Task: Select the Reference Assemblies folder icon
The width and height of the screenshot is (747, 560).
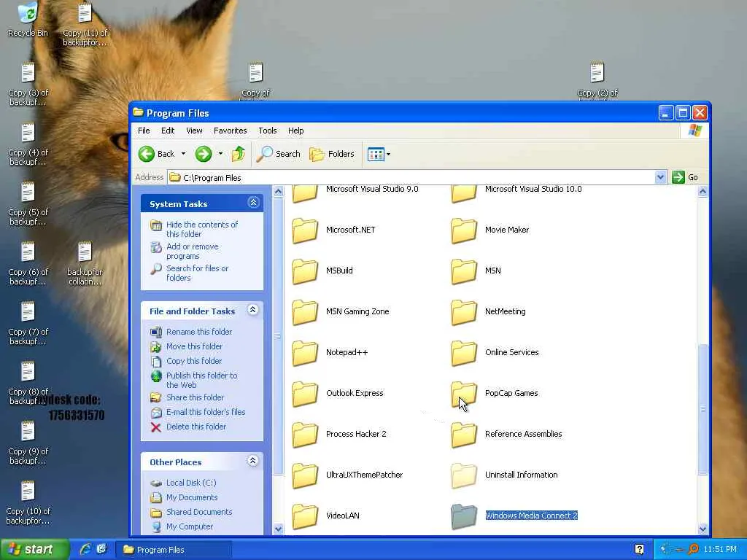Action: [x=463, y=435]
